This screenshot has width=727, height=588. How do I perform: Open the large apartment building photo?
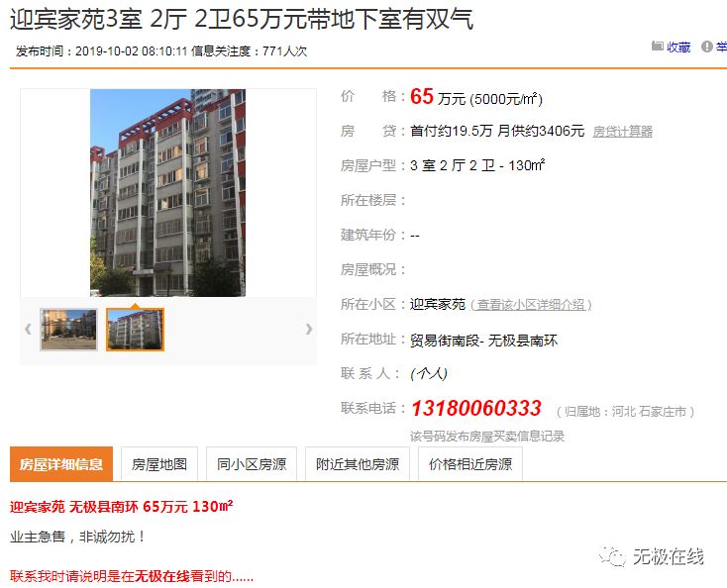(x=167, y=192)
